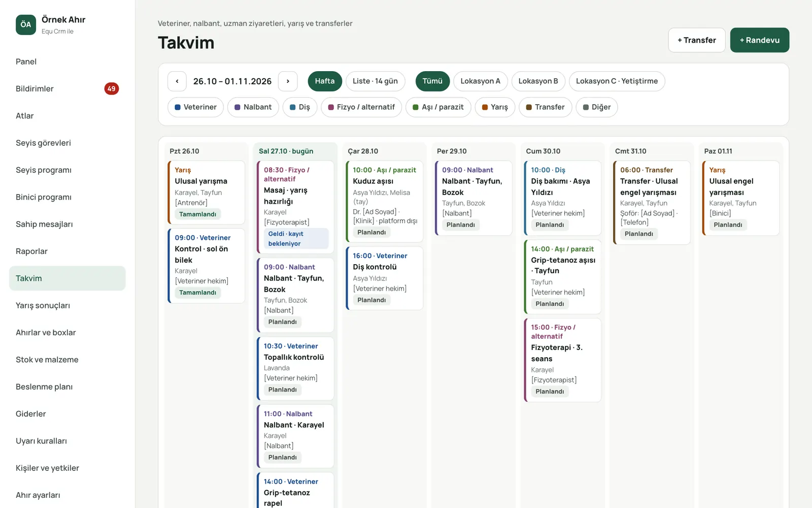Toggle the Transfer category filter chip
Viewport: 812px width, 508px height.
coord(546,107)
